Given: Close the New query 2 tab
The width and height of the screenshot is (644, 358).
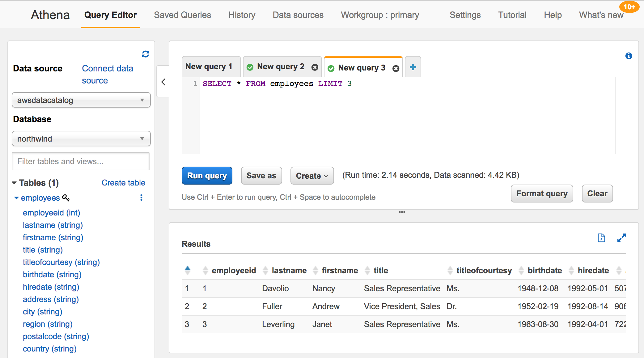Looking at the screenshot, I should point(315,67).
